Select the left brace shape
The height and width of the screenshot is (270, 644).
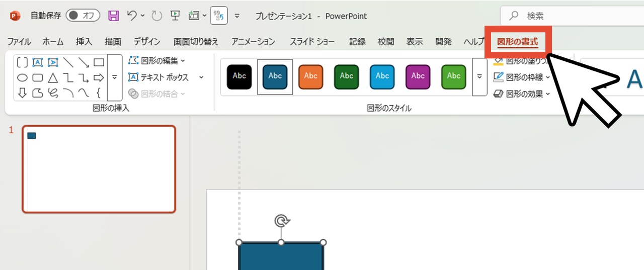pos(99,93)
